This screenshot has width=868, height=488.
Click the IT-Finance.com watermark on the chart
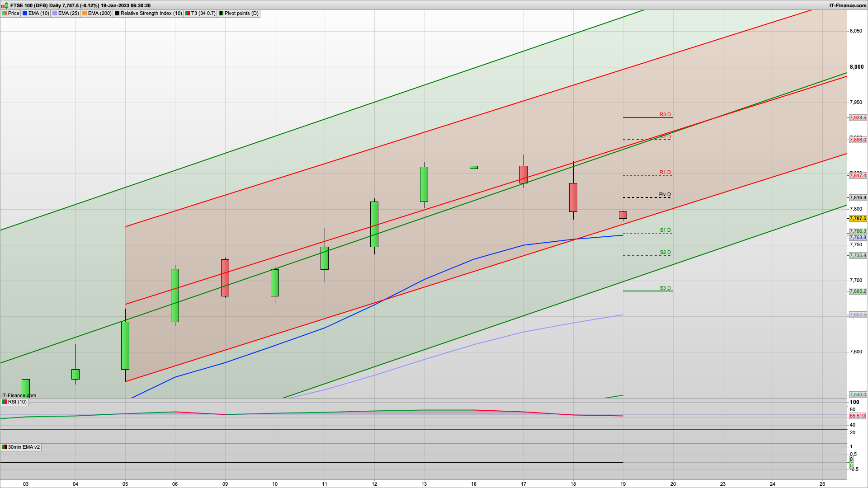19,395
